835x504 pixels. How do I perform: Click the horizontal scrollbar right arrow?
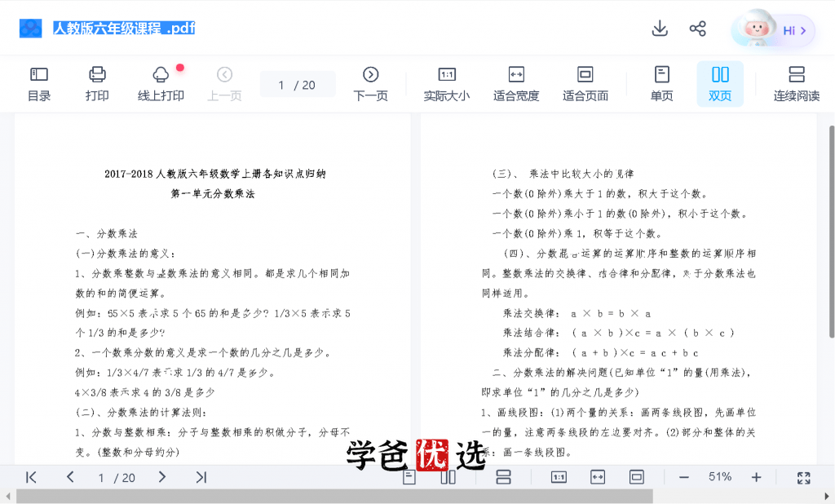click(827, 496)
